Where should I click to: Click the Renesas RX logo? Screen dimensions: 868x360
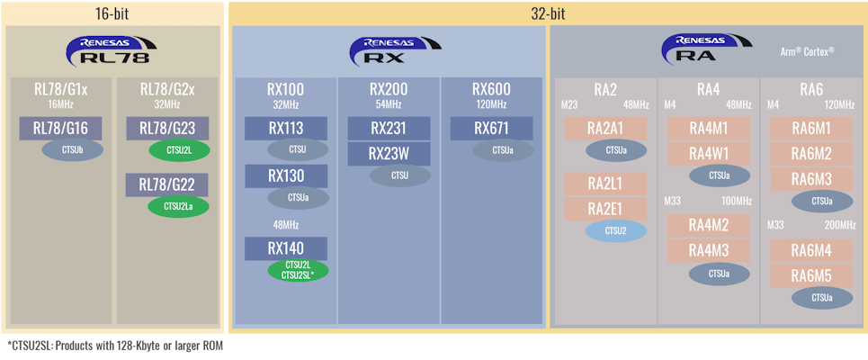coord(395,52)
